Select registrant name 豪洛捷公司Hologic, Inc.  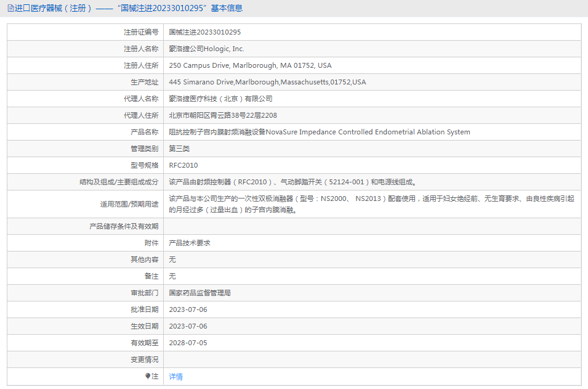206,49
